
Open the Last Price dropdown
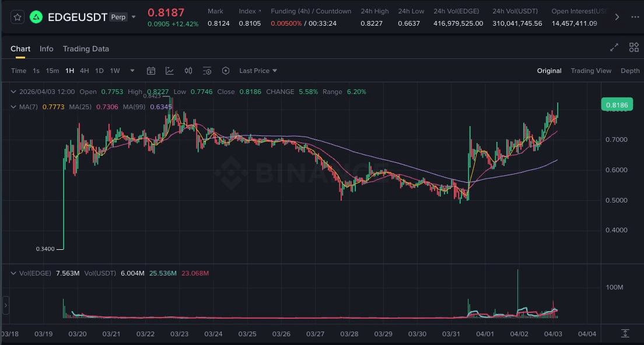[257, 71]
